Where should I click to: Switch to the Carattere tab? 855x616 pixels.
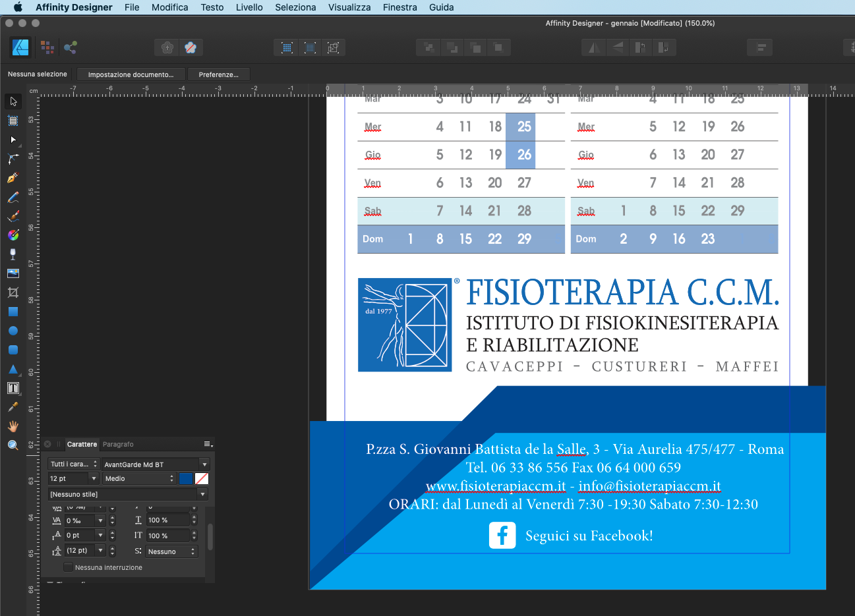[x=82, y=444]
